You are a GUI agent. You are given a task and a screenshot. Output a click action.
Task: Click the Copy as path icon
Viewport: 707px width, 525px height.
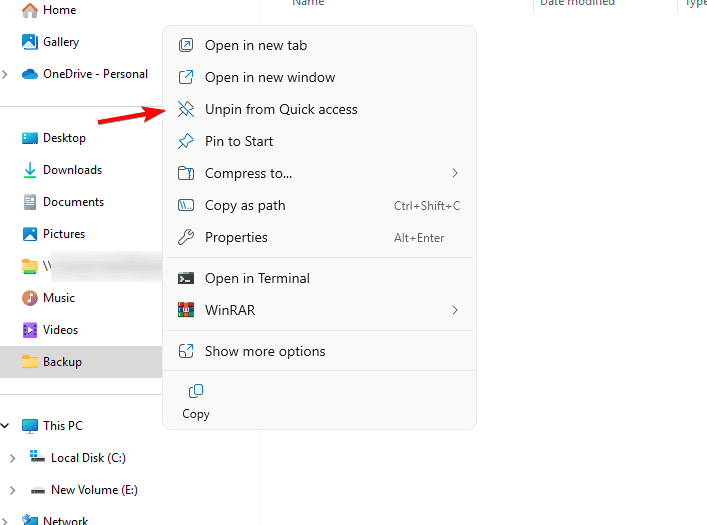186,205
